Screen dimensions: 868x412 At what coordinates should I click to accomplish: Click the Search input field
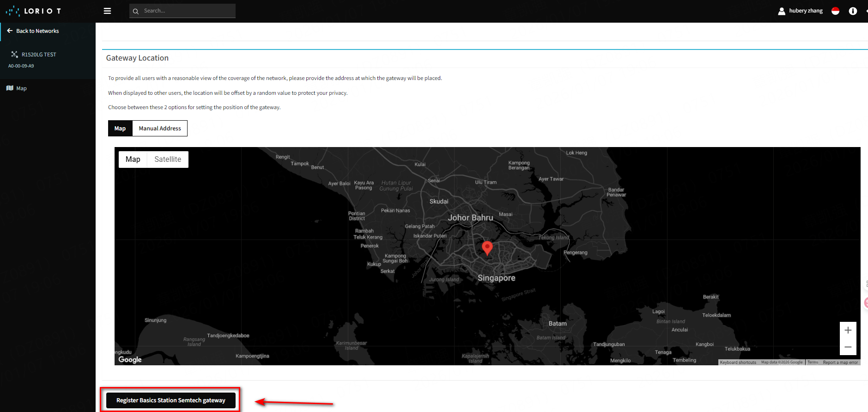(187, 11)
